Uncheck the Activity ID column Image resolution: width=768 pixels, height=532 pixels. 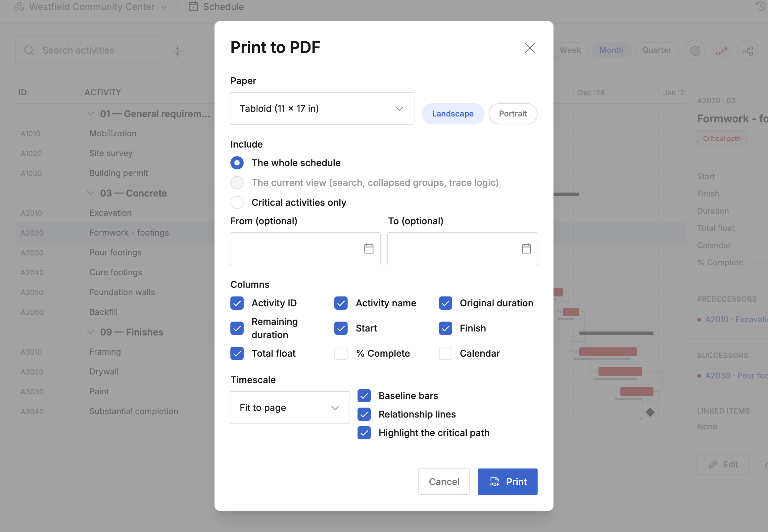pos(237,303)
